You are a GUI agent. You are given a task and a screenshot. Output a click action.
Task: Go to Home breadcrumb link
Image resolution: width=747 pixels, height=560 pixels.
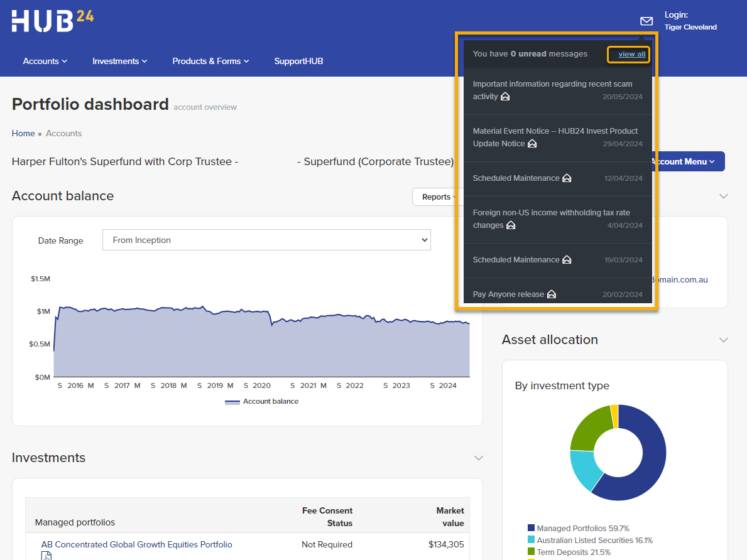[x=23, y=133]
